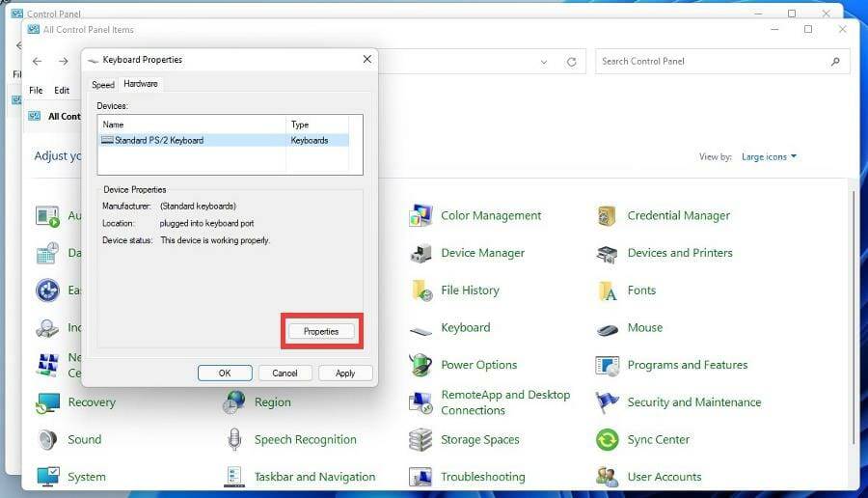
Task: Select the Standard PS/2 Keyboard row
Action: tap(224, 140)
